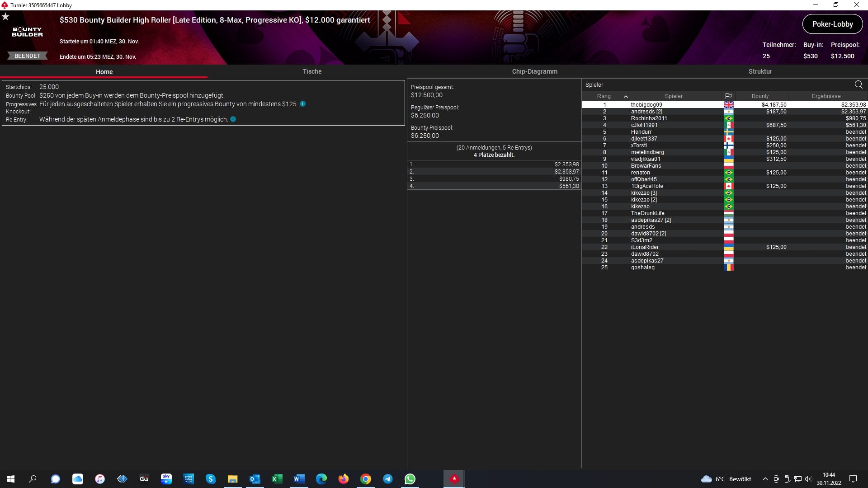Click the progressive knockout info icon
This screenshot has height=488, width=868.
pyautogui.click(x=303, y=104)
